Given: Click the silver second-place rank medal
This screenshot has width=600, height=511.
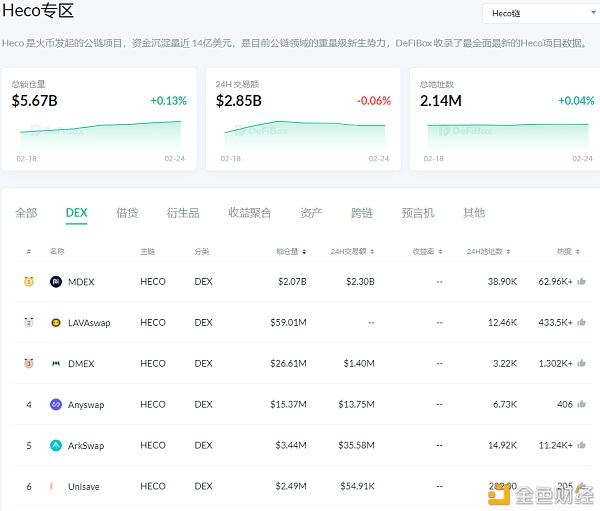Looking at the screenshot, I should pos(29,322).
